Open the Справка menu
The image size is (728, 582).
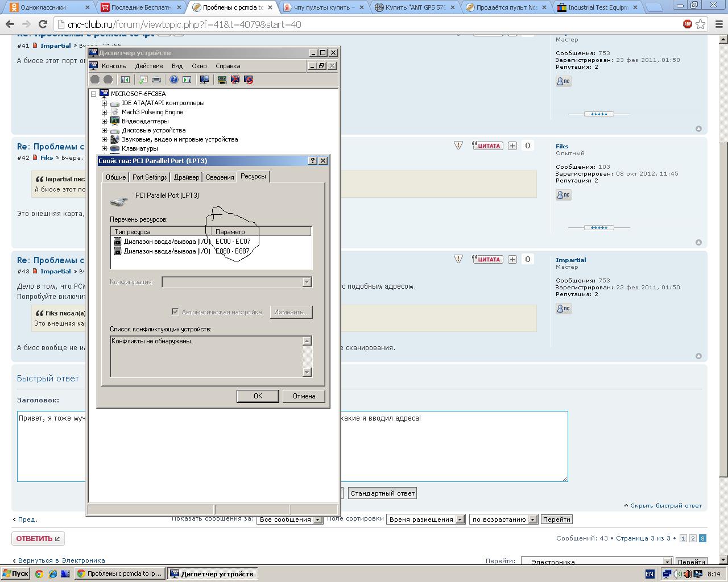[x=228, y=66]
